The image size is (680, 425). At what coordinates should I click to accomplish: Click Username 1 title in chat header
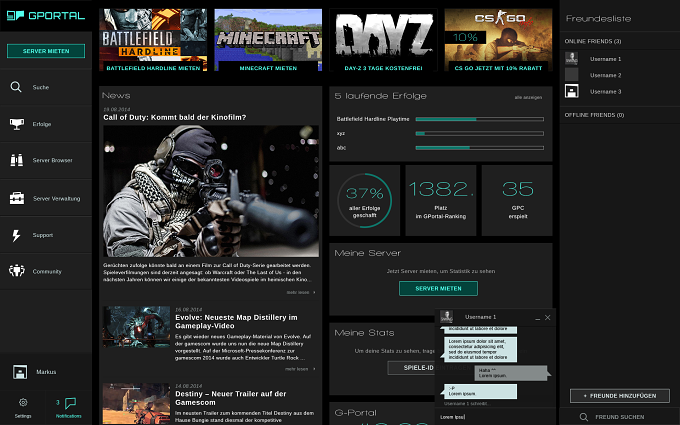coord(481,317)
